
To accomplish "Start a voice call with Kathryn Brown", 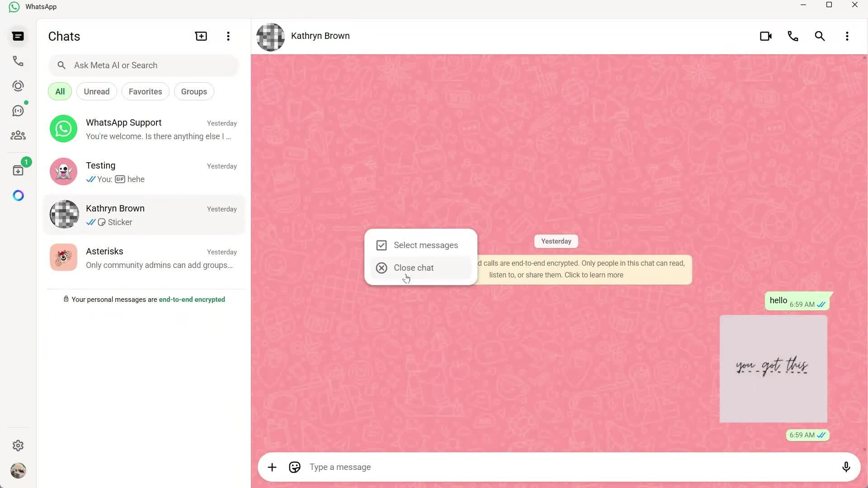I will click(793, 36).
